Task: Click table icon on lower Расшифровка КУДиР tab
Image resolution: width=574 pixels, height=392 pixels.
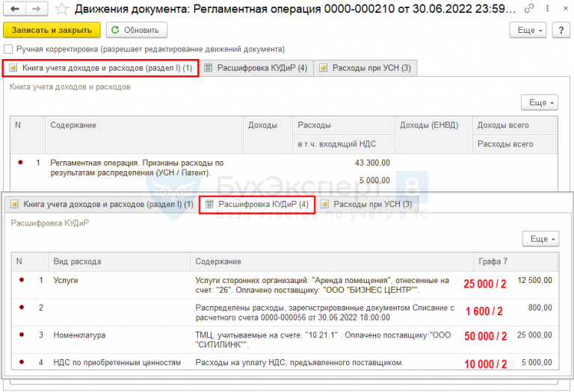Action: coord(209,204)
